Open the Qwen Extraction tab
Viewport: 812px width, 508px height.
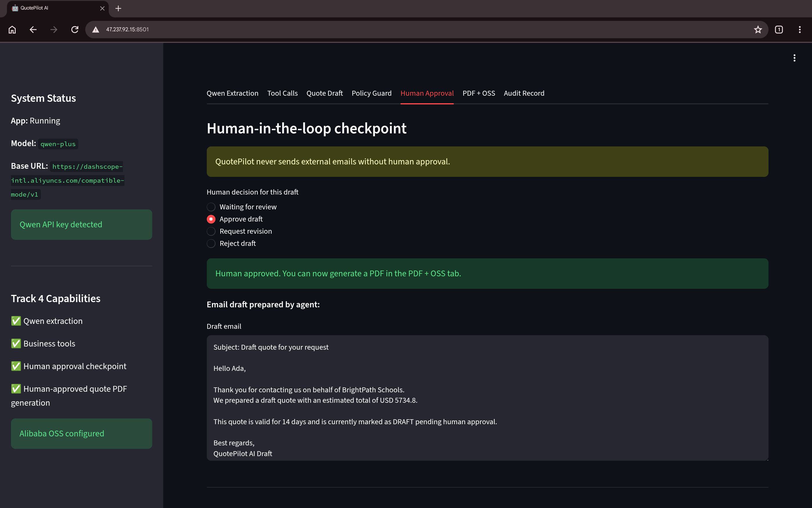pyautogui.click(x=232, y=93)
